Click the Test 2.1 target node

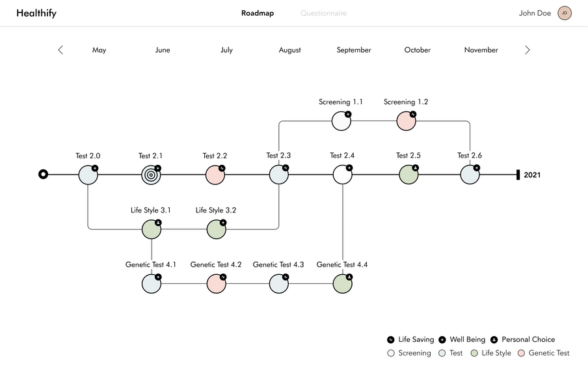click(x=151, y=175)
